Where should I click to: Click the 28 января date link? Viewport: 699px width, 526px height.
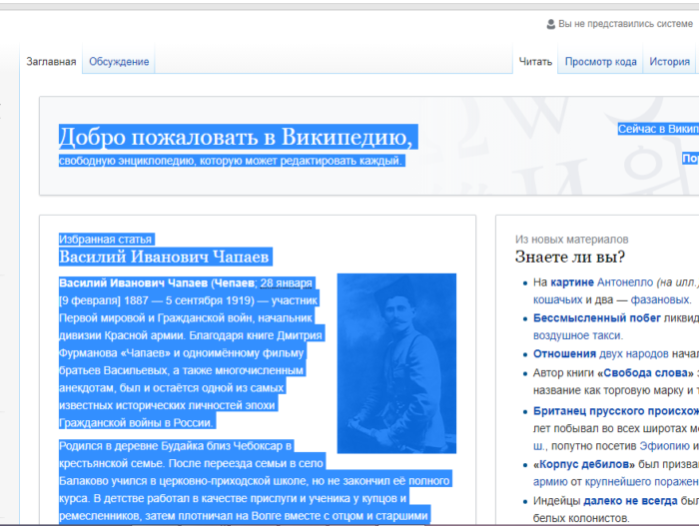tap(286, 283)
